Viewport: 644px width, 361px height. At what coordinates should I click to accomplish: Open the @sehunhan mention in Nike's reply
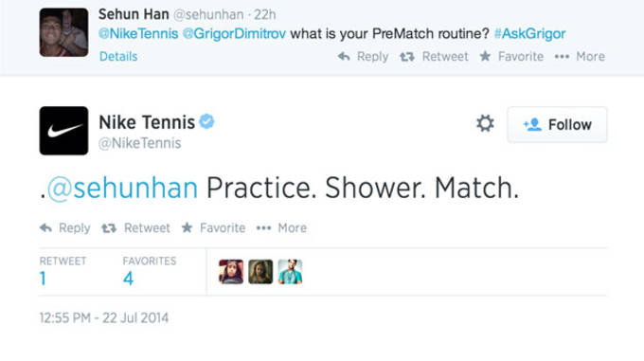point(122,189)
